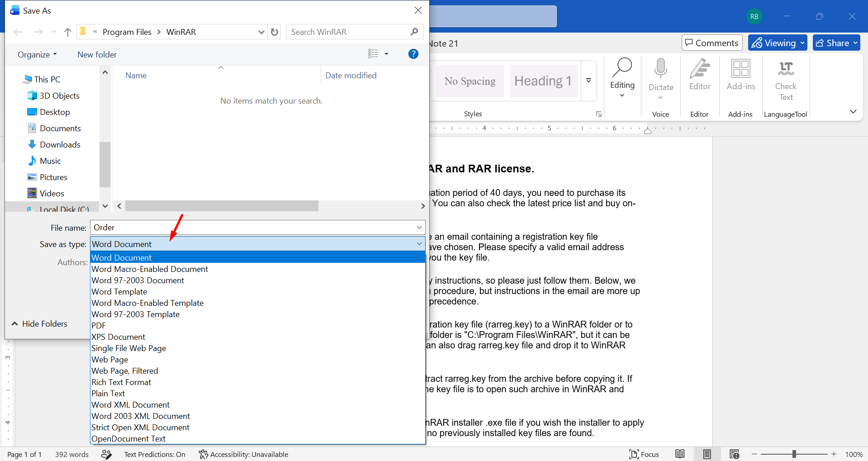This screenshot has height=461, width=868.
Task: Zoom out with the minus button
Action: tap(754, 454)
